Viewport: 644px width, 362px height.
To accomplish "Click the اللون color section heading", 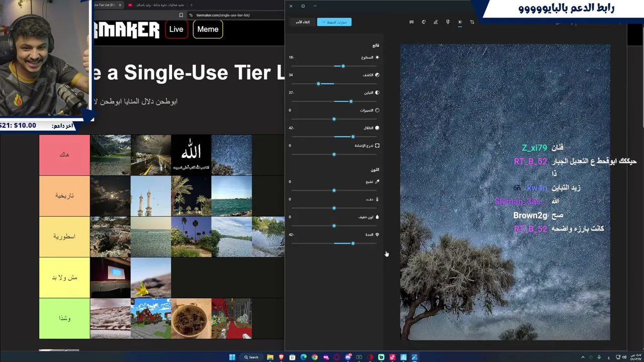I will coord(375,170).
